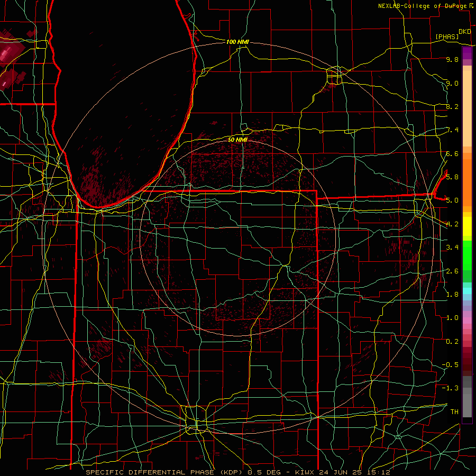
Task: Click the 4.2 scale value
Action: point(452,224)
